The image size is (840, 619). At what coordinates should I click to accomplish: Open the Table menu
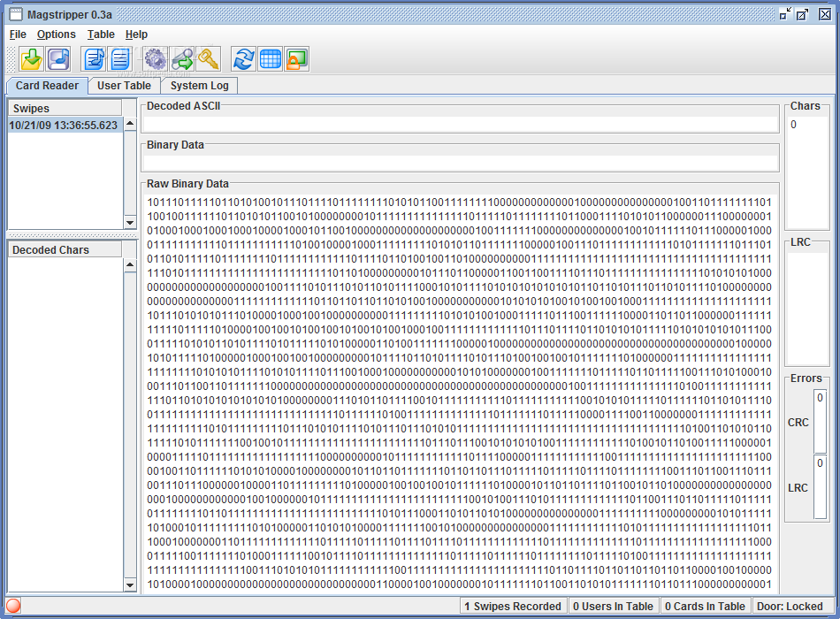point(101,34)
